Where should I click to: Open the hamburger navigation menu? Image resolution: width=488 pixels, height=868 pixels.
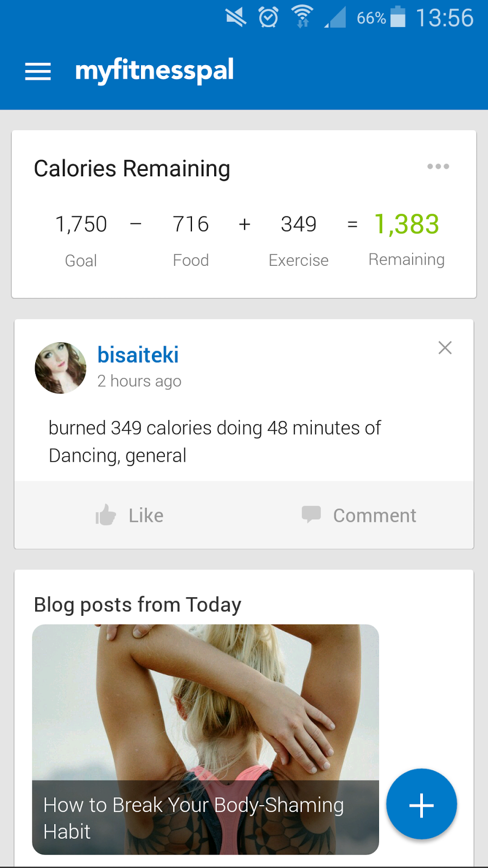[x=38, y=71]
